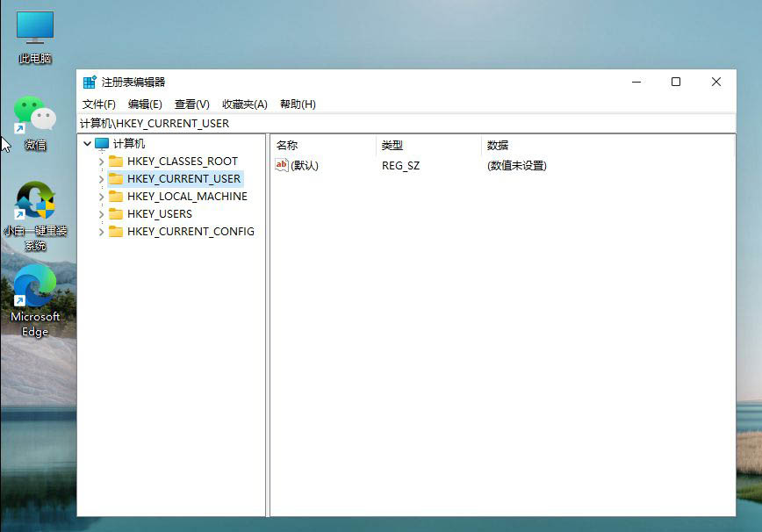Click the HKEY_USERS folder icon
This screenshot has width=762, height=532.
(117, 213)
